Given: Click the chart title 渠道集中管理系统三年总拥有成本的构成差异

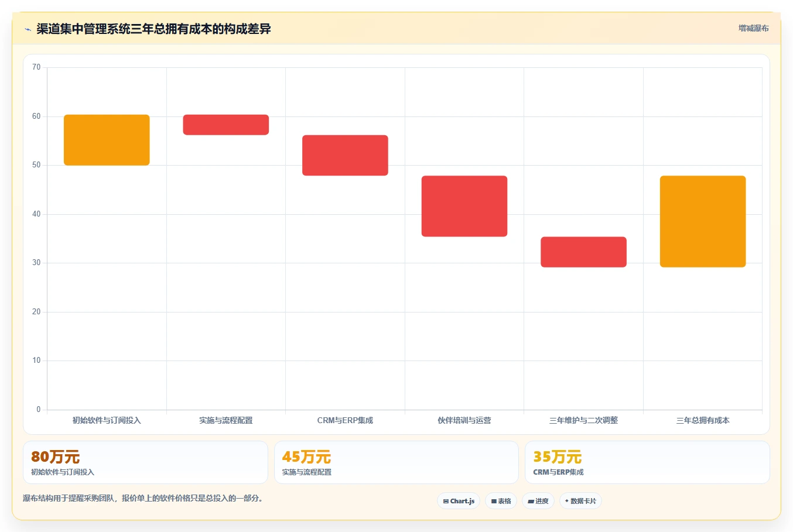Looking at the screenshot, I should [153, 29].
